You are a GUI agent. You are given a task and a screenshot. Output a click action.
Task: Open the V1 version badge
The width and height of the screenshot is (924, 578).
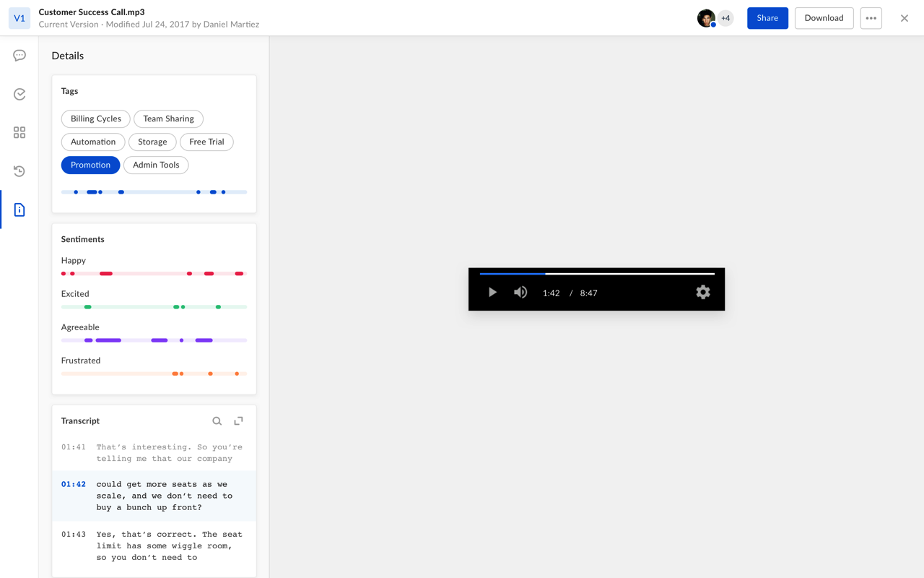[x=19, y=18]
